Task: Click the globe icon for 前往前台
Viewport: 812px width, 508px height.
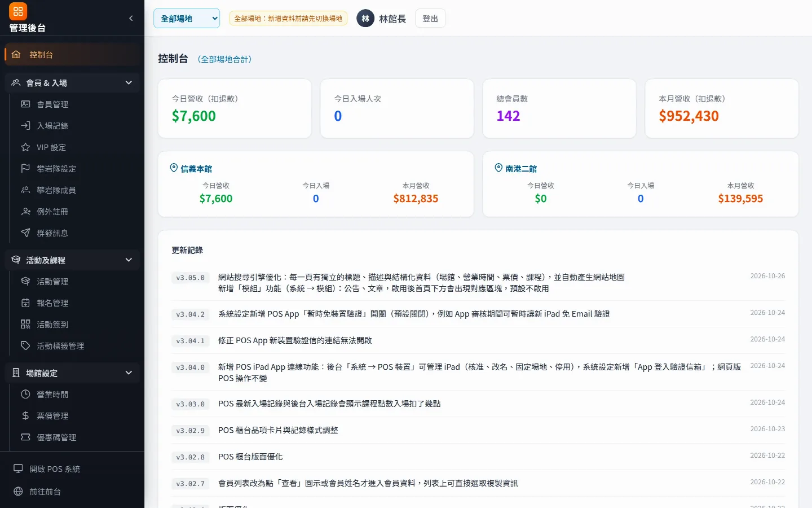Action: click(18, 491)
